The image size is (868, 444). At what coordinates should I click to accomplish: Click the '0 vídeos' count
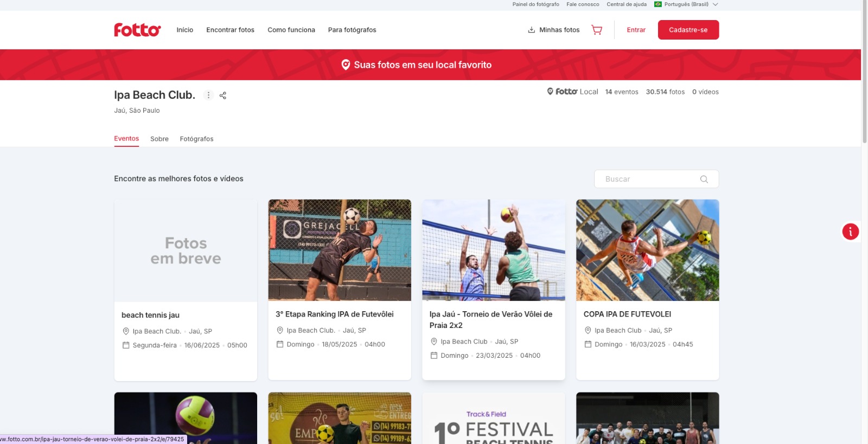pos(705,92)
